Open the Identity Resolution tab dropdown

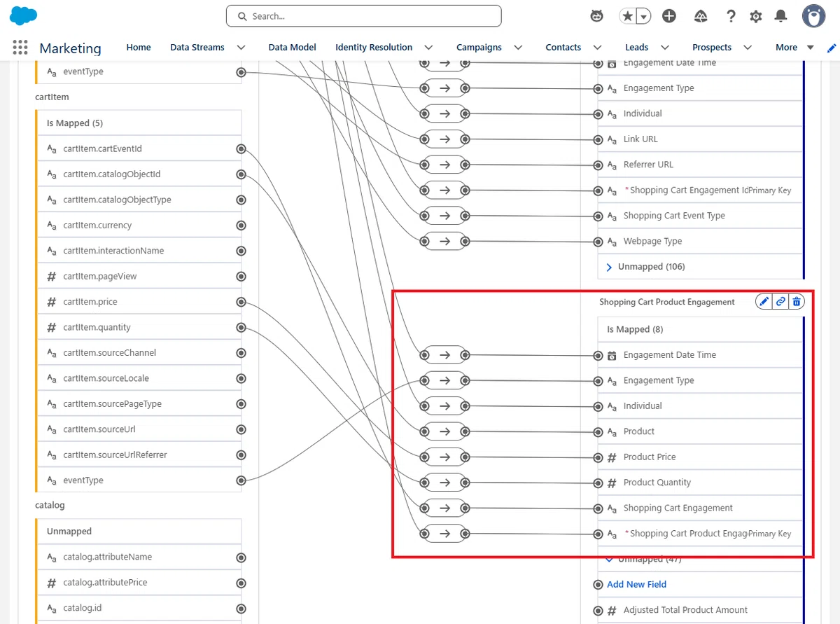pyautogui.click(x=428, y=48)
